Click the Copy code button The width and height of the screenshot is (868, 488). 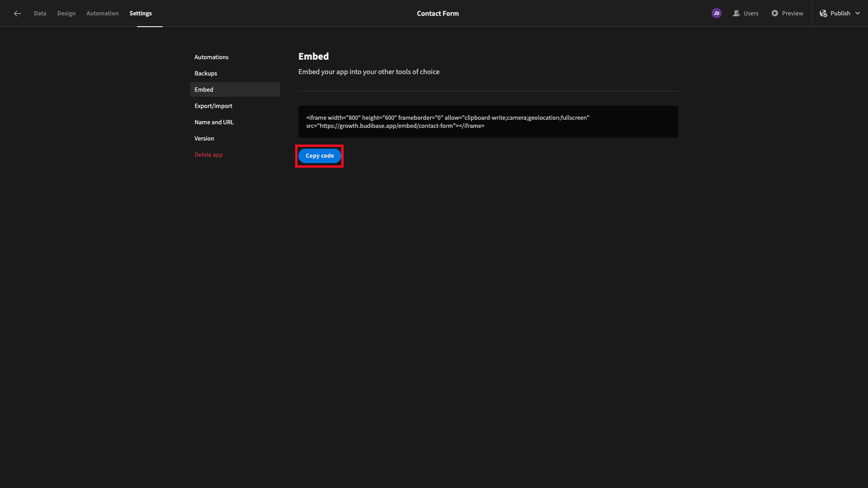click(x=320, y=155)
